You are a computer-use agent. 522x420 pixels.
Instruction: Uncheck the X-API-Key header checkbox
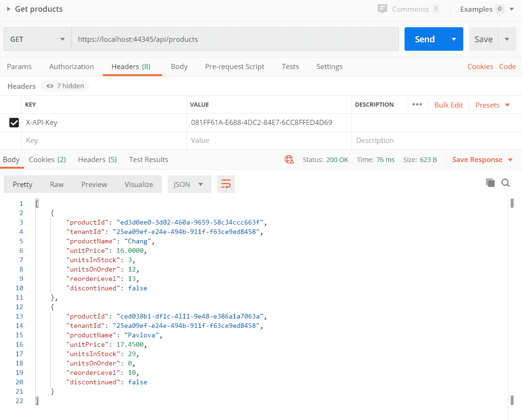[x=14, y=123]
